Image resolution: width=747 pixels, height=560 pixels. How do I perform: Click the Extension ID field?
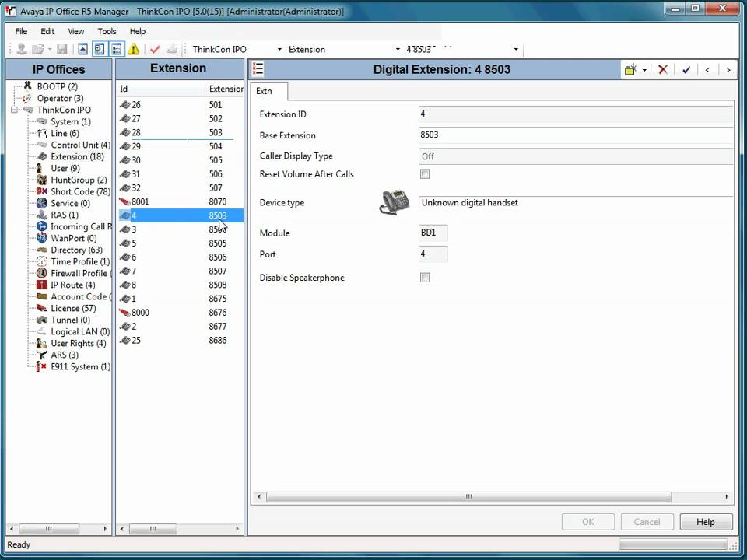(576, 114)
